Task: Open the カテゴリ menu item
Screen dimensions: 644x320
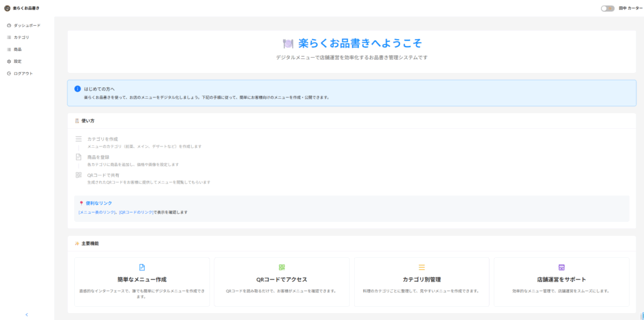Action: point(21,38)
